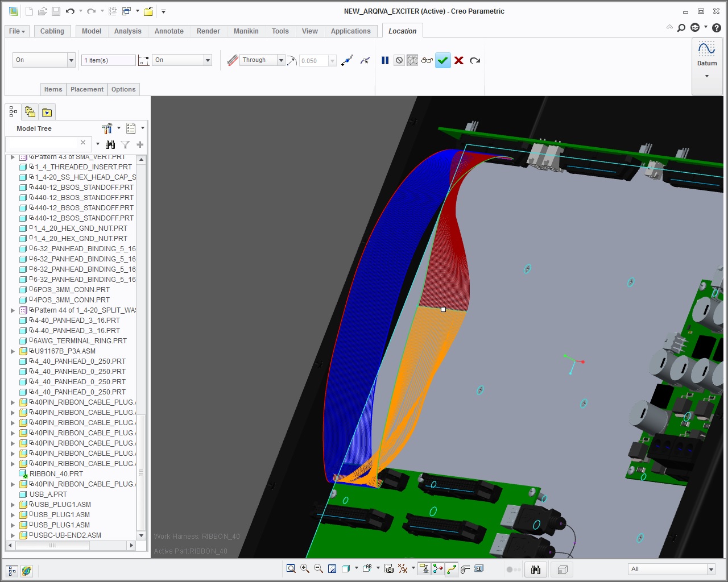Select the Folder Browser tab icon
This screenshot has width=728, height=582.
tap(30, 112)
